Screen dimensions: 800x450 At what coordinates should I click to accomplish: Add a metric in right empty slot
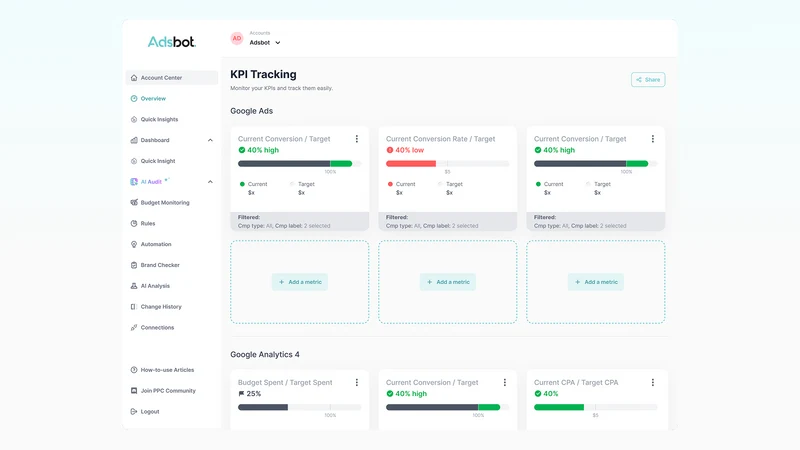click(595, 282)
